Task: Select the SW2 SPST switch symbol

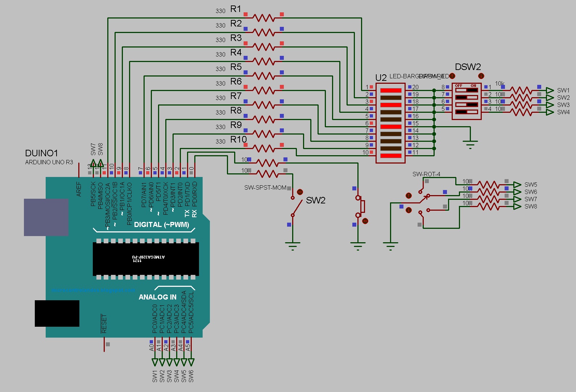Action: click(x=296, y=206)
